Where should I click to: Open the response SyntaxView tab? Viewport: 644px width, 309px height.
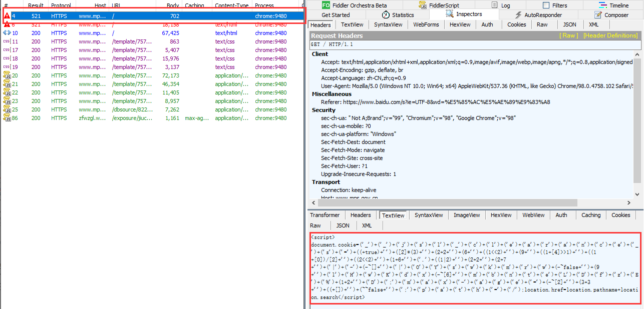coord(428,215)
